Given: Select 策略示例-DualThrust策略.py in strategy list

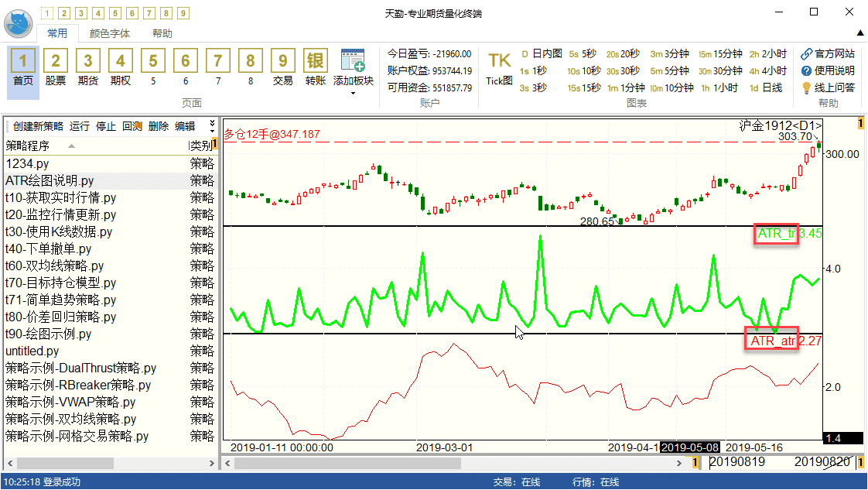Looking at the screenshot, I should (80, 368).
